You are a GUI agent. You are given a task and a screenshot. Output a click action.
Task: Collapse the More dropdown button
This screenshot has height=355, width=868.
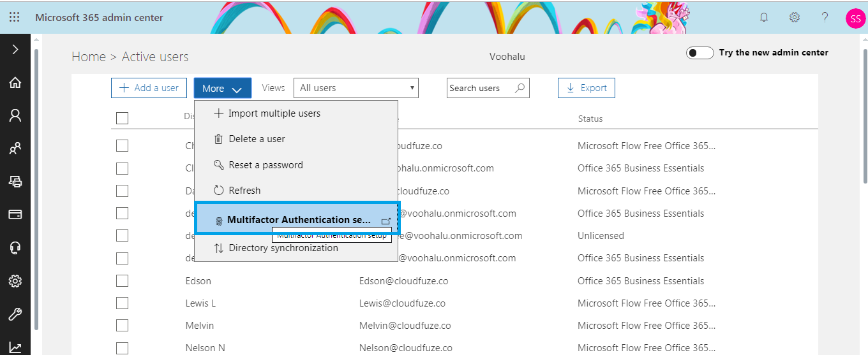[223, 88]
